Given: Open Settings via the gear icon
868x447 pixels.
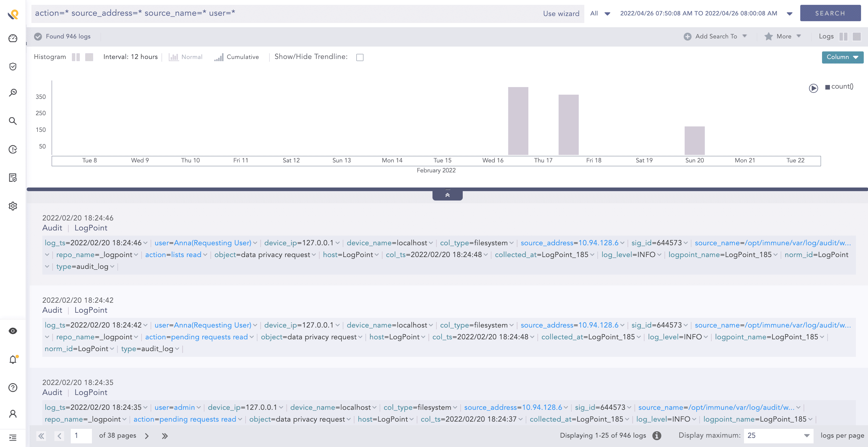Looking at the screenshot, I should pyautogui.click(x=13, y=206).
